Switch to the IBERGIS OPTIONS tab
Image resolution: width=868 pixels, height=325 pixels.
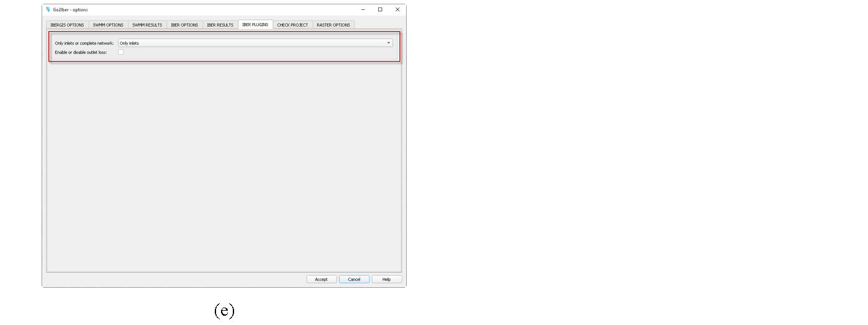click(67, 25)
